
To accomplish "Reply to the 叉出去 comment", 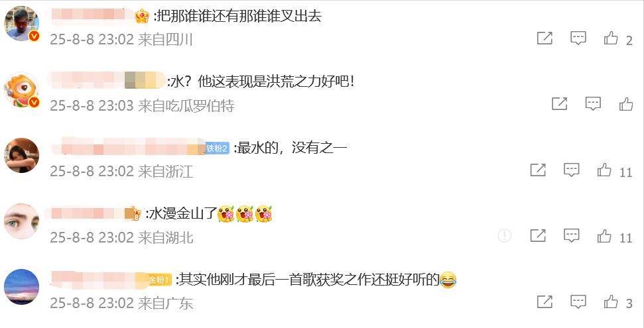I will click(578, 38).
